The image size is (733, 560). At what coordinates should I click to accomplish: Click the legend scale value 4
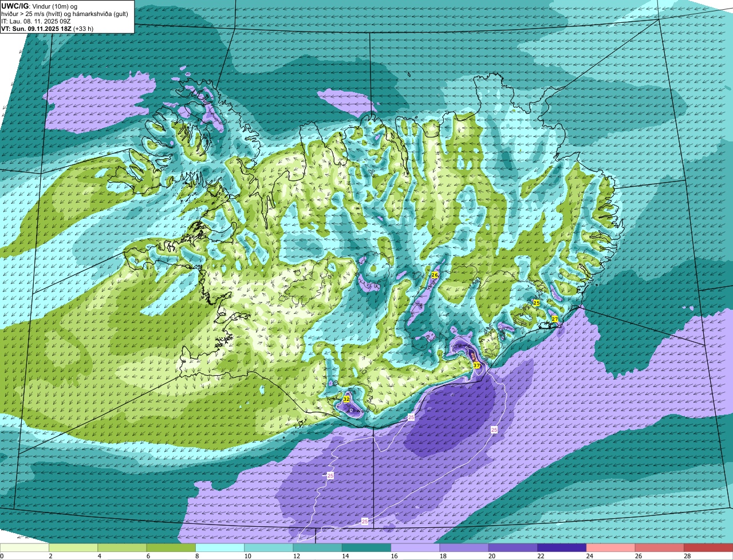[x=99, y=556]
